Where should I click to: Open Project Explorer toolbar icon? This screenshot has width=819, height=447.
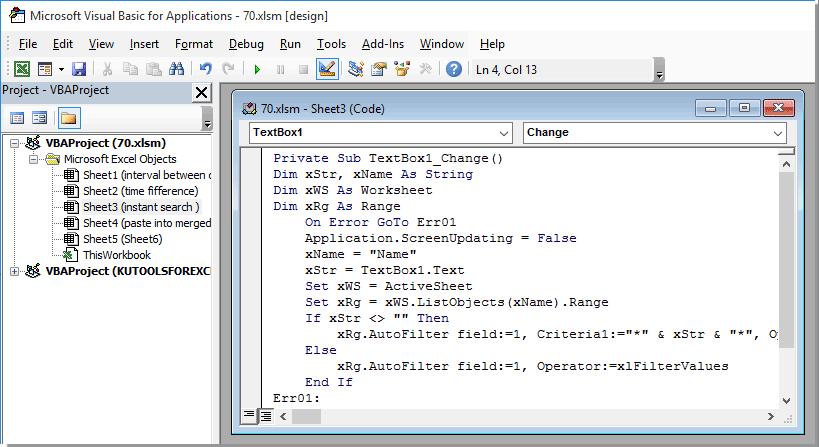(x=356, y=69)
